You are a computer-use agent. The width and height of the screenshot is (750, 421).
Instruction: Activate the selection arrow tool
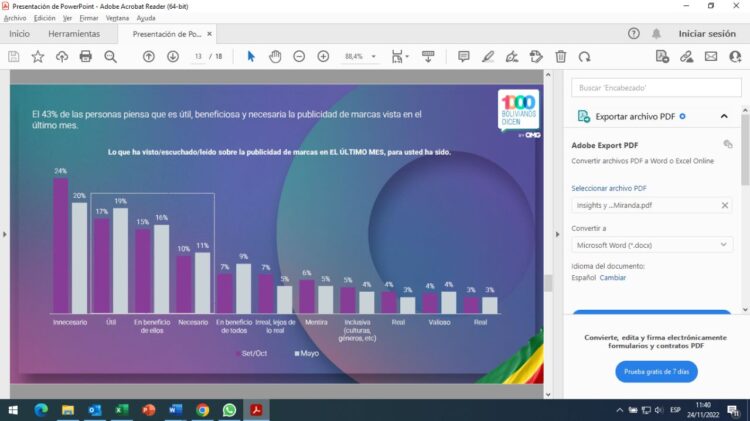pos(251,56)
